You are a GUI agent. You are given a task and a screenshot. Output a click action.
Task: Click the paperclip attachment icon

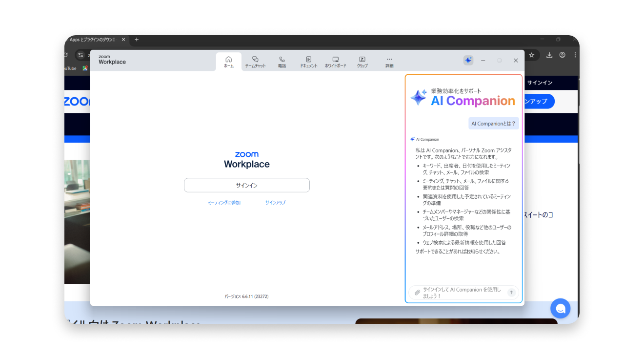(x=417, y=293)
